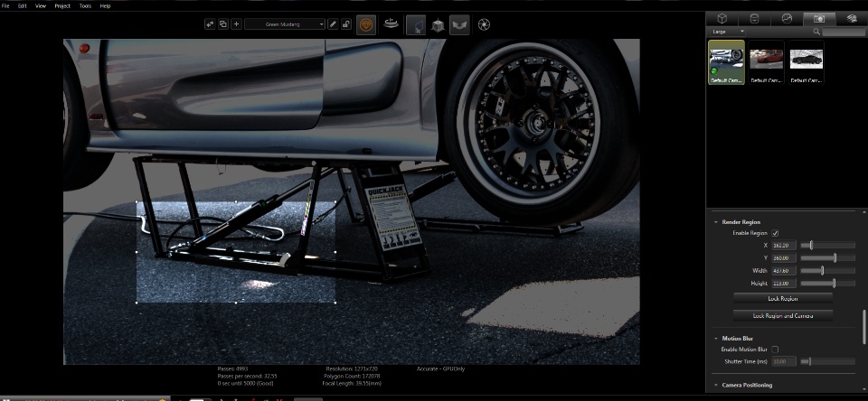
Task: Open the Tools menu
Action: [x=85, y=5]
